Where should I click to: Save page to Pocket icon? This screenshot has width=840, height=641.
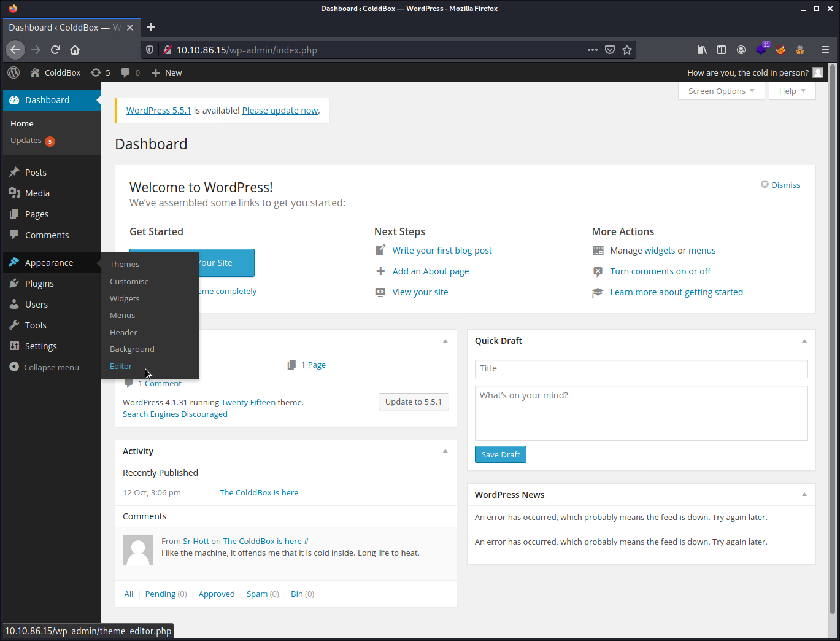point(610,50)
